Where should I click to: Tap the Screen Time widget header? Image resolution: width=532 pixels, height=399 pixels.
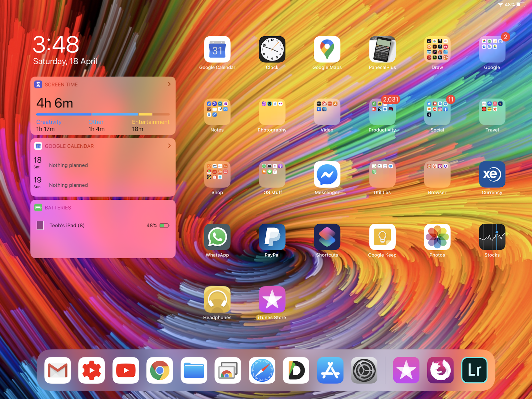[x=103, y=85]
